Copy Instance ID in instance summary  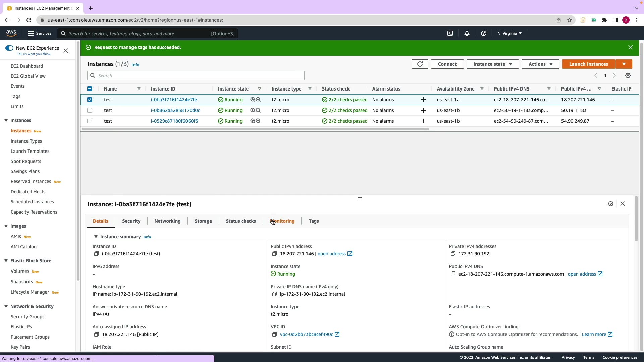97,254
